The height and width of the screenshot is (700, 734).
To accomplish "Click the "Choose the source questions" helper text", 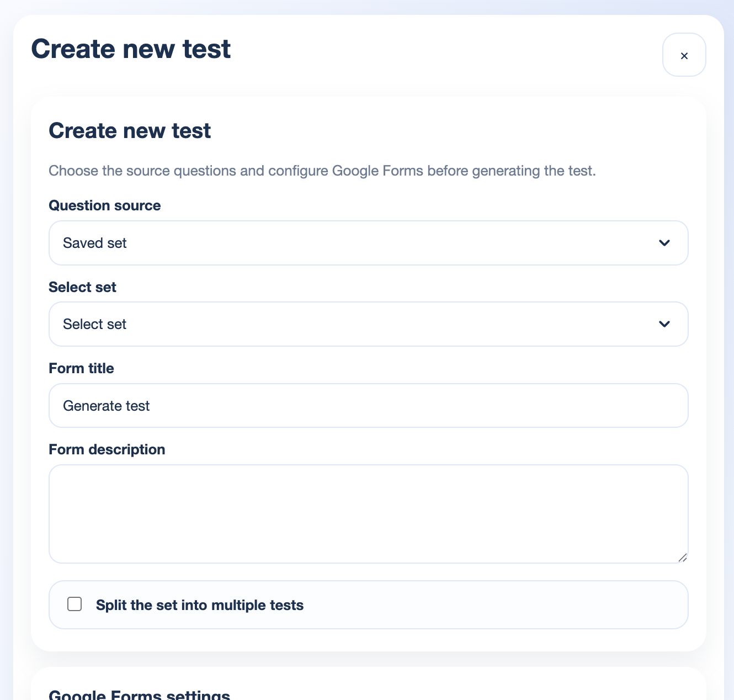I will pyautogui.click(x=322, y=171).
